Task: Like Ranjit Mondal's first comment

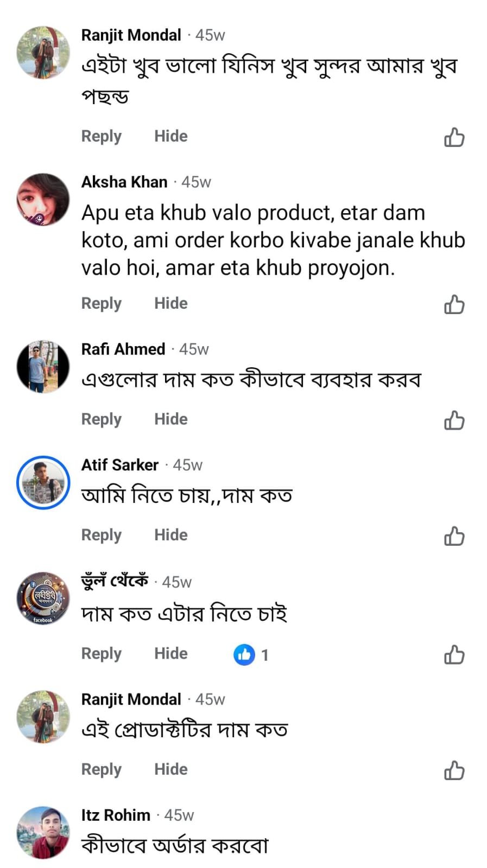Action: click(x=454, y=137)
